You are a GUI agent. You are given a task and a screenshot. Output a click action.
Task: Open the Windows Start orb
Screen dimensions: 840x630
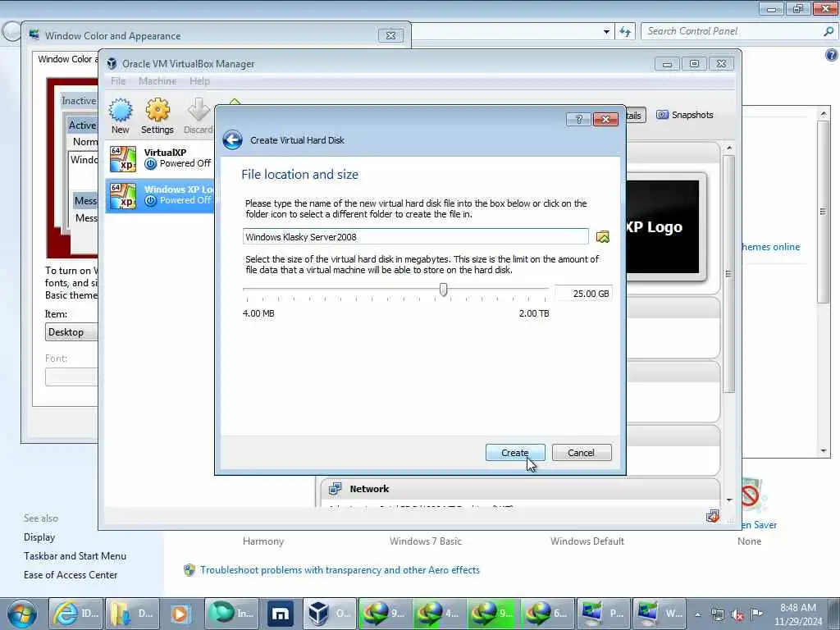point(22,614)
